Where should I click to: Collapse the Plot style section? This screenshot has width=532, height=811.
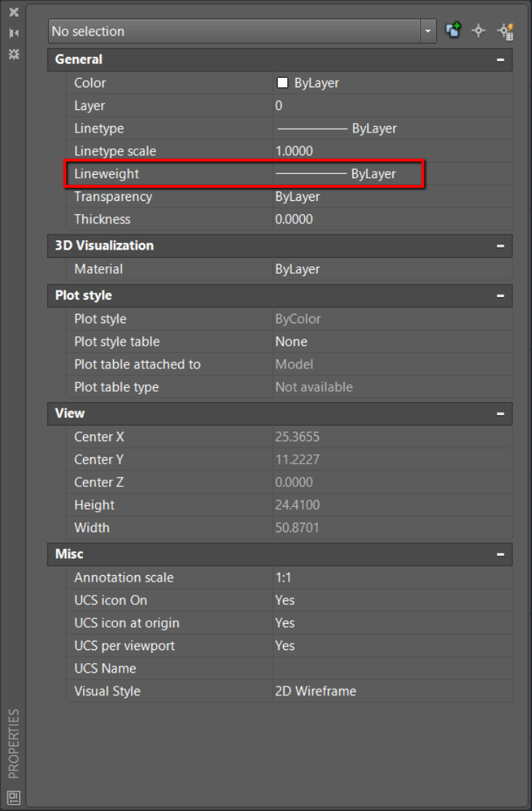(500, 296)
